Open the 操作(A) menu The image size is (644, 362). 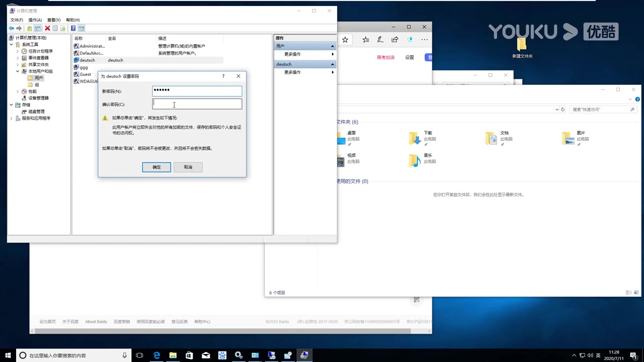[x=34, y=20]
